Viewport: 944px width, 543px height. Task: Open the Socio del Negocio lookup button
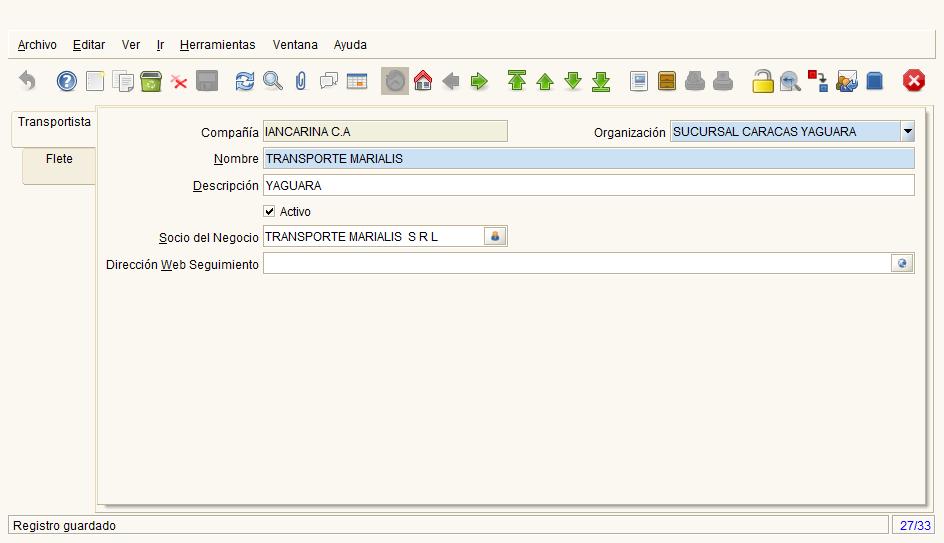coord(495,236)
